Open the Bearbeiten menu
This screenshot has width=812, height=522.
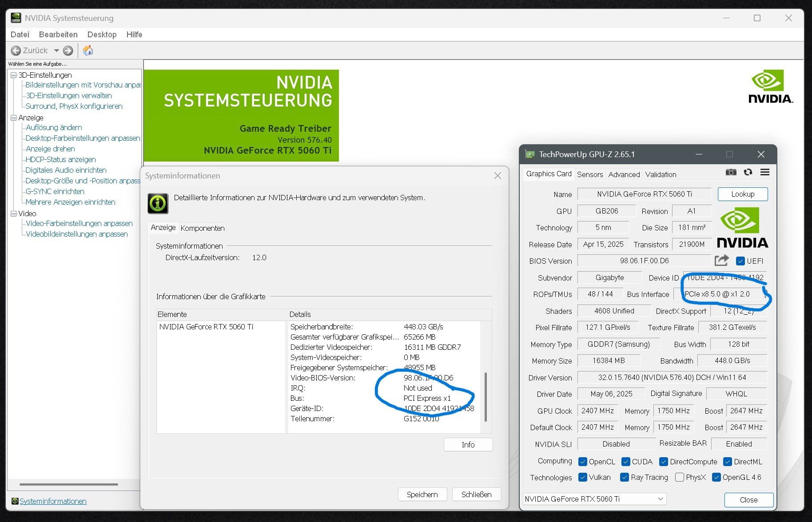click(x=58, y=35)
